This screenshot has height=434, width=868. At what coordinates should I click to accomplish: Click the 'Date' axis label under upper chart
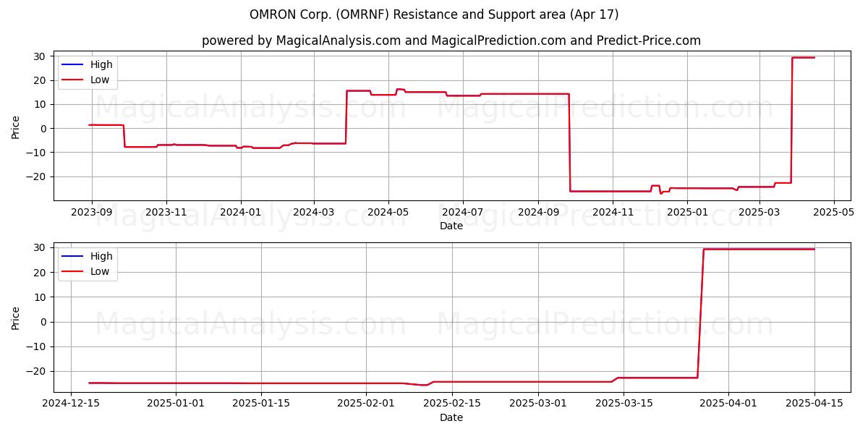pyautogui.click(x=451, y=226)
